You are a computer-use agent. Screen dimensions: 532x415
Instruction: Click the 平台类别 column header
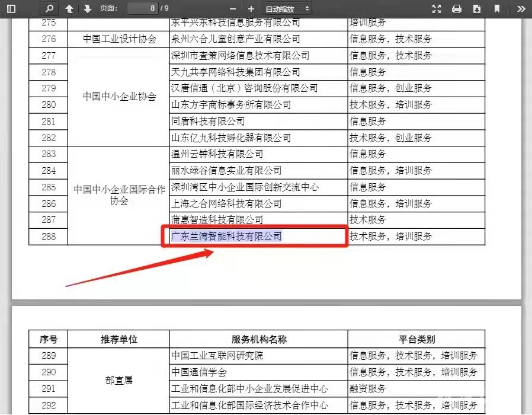[x=416, y=339]
